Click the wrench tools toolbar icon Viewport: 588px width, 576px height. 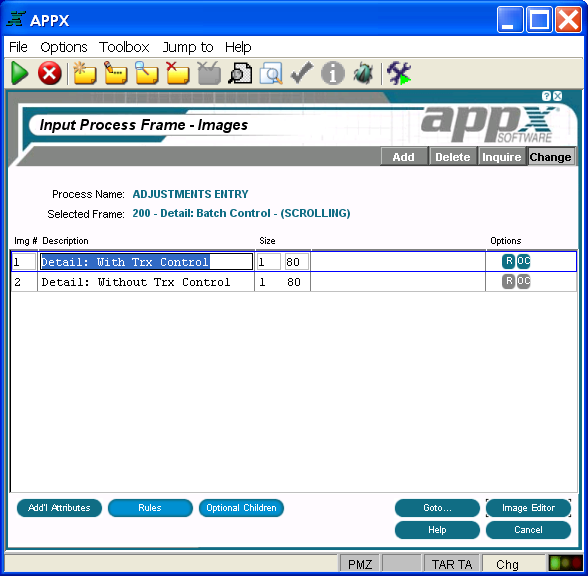(x=399, y=73)
